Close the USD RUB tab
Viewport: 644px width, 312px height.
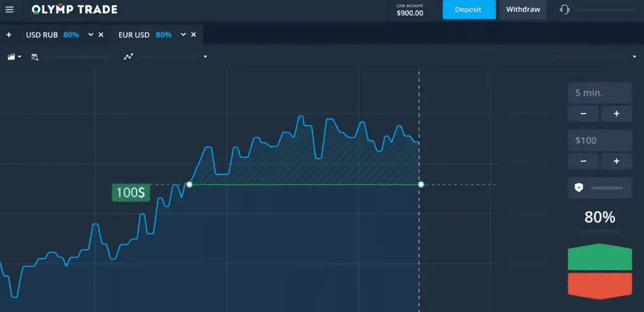[101, 35]
